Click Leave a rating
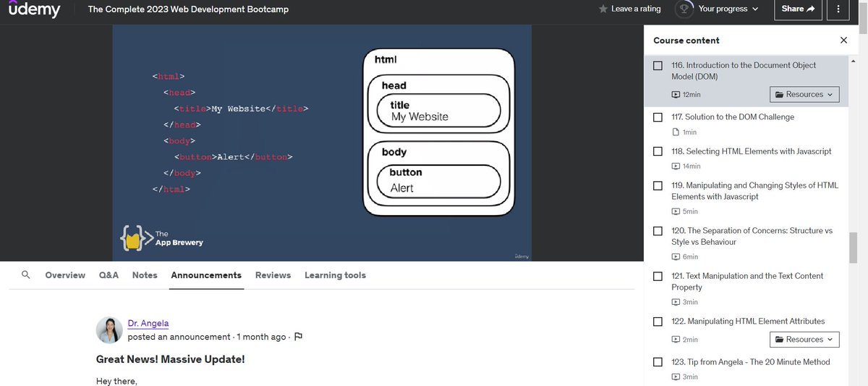This screenshot has height=386, width=868. tap(636, 9)
